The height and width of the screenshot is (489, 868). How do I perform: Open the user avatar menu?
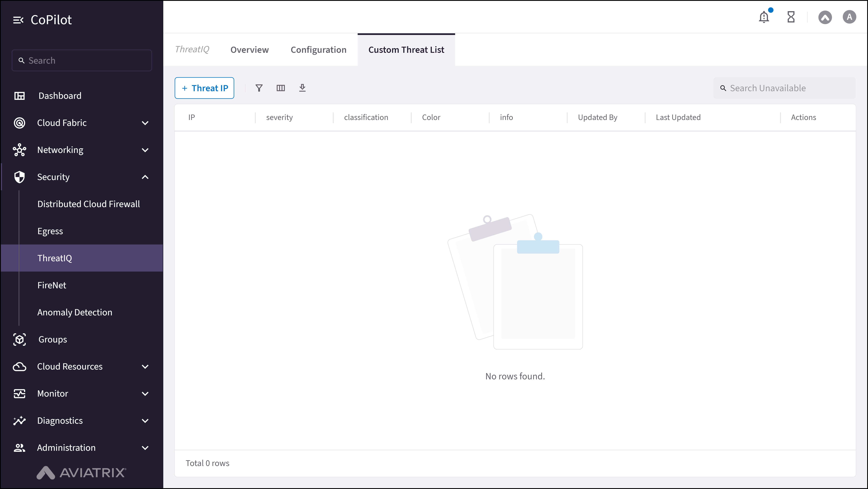(x=849, y=17)
